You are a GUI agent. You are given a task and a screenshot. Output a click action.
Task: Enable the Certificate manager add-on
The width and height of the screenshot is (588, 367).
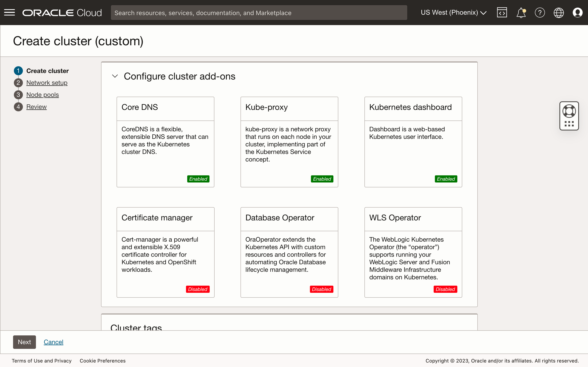197,289
